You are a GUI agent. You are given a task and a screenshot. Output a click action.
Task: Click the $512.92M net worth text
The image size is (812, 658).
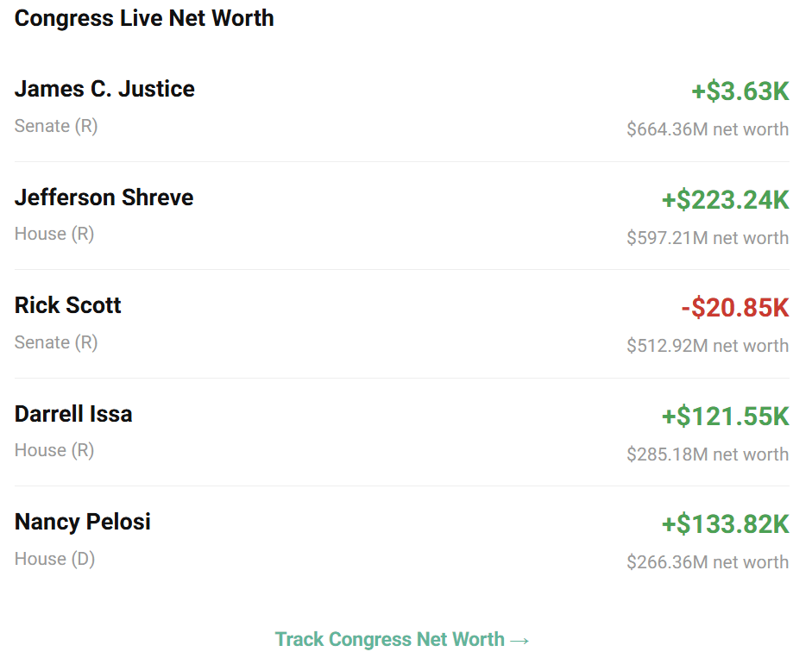[x=708, y=345]
